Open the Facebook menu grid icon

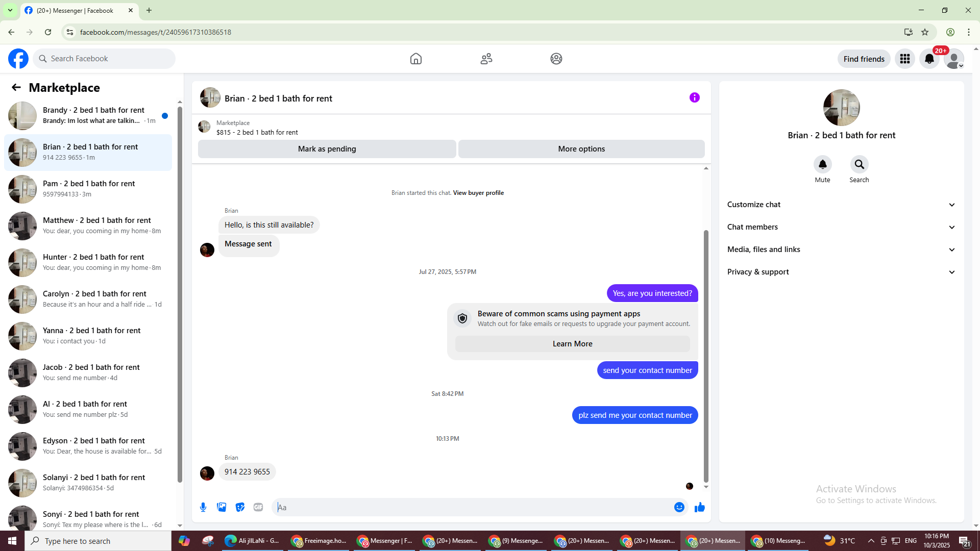(905, 59)
